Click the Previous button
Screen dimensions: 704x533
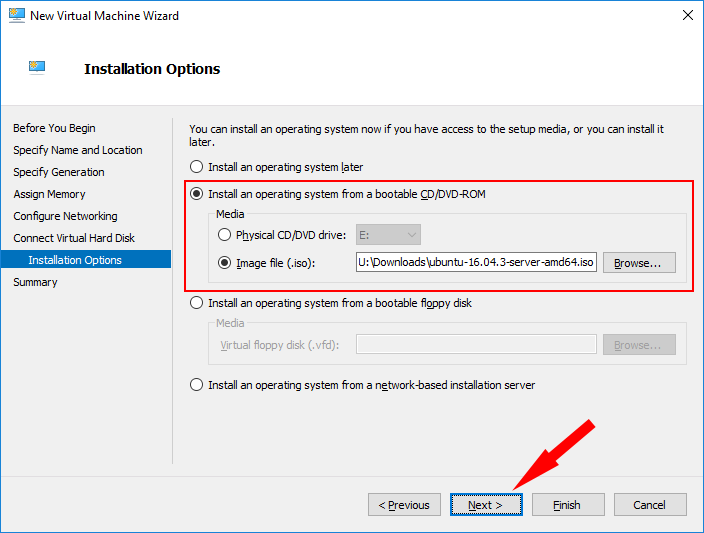pyautogui.click(x=404, y=505)
